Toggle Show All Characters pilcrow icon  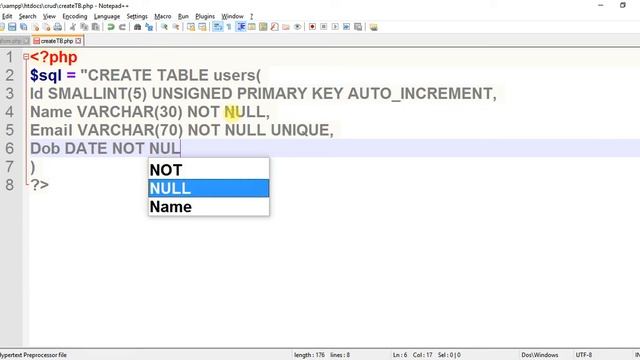pyautogui.click(x=229, y=27)
